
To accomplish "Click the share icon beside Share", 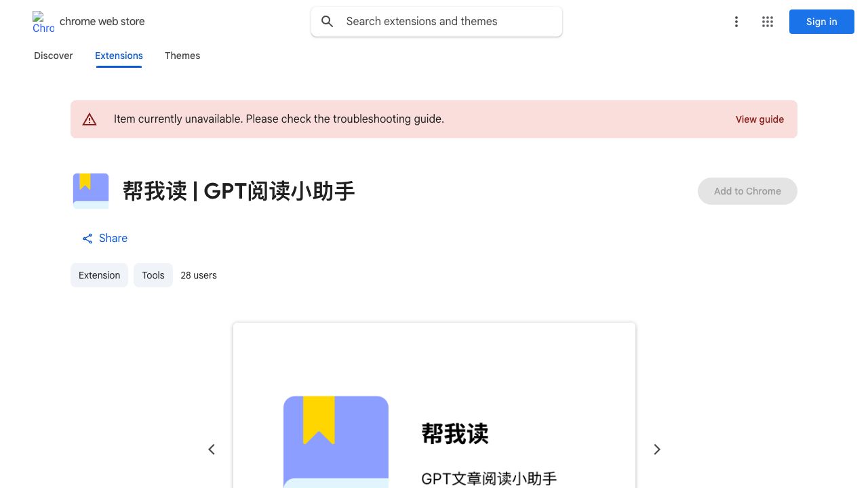I will [x=87, y=239].
